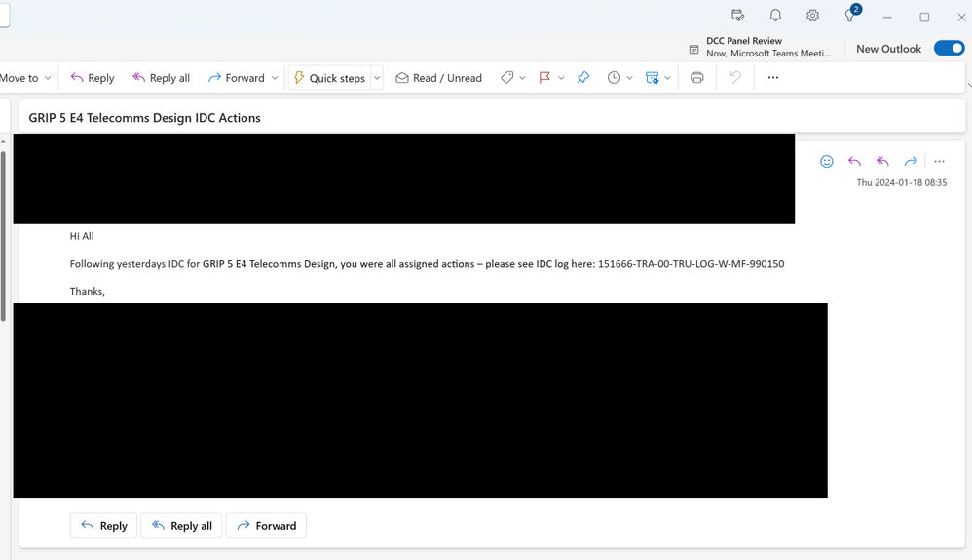
Task: Click Move to in toolbar
Action: [x=19, y=78]
